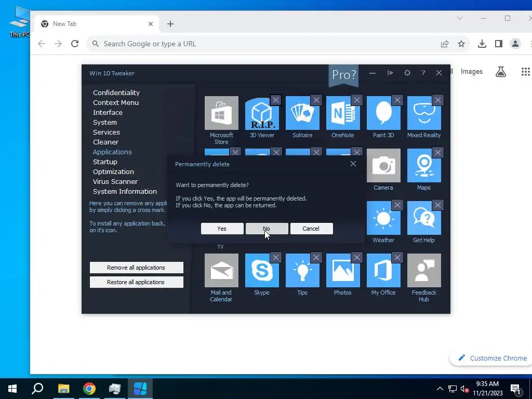Open the Cleaner section
The image size is (532, 399).
(x=105, y=142)
